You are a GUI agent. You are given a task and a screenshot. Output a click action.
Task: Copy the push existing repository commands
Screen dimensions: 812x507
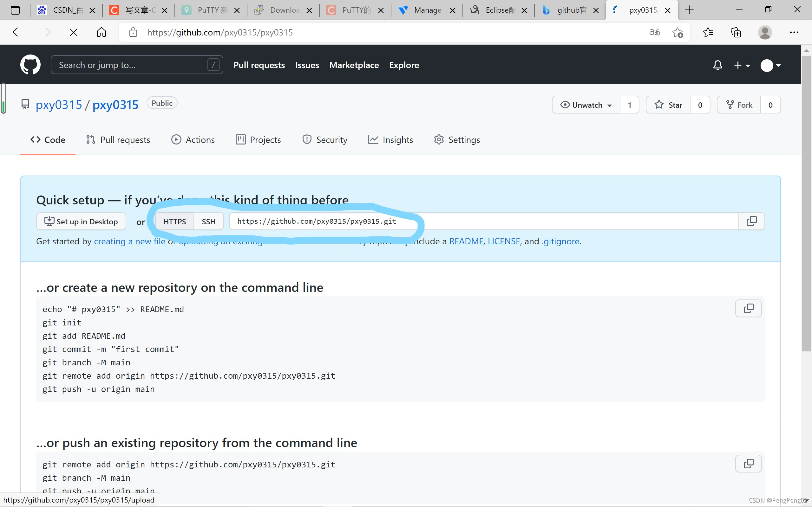(748, 464)
